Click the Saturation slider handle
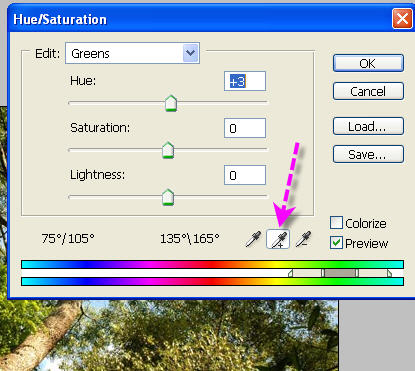415x371 pixels. tap(168, 150)
